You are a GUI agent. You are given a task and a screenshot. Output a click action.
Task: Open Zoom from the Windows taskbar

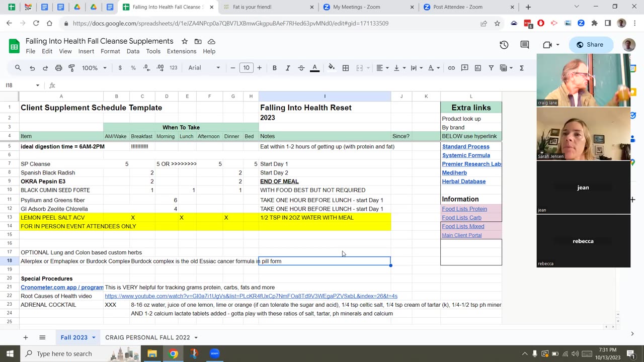tap(215, 353)
